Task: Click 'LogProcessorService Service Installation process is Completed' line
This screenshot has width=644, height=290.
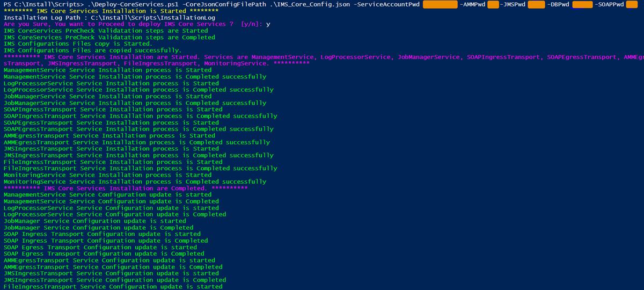Action: coord(135,90)
